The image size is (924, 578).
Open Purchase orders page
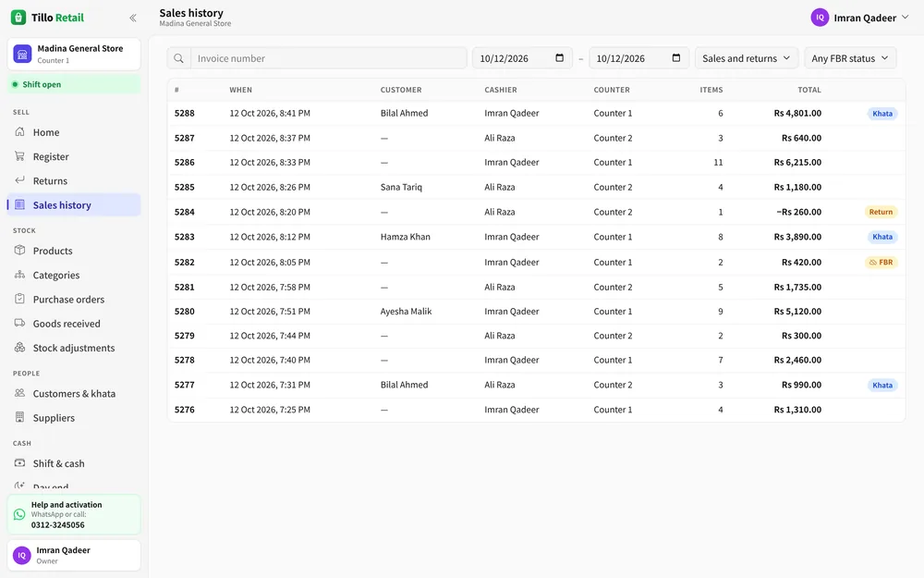click(x=74, y=299)
